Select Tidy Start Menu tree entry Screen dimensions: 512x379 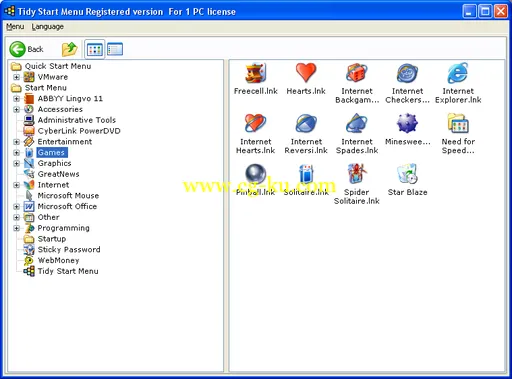68,271
